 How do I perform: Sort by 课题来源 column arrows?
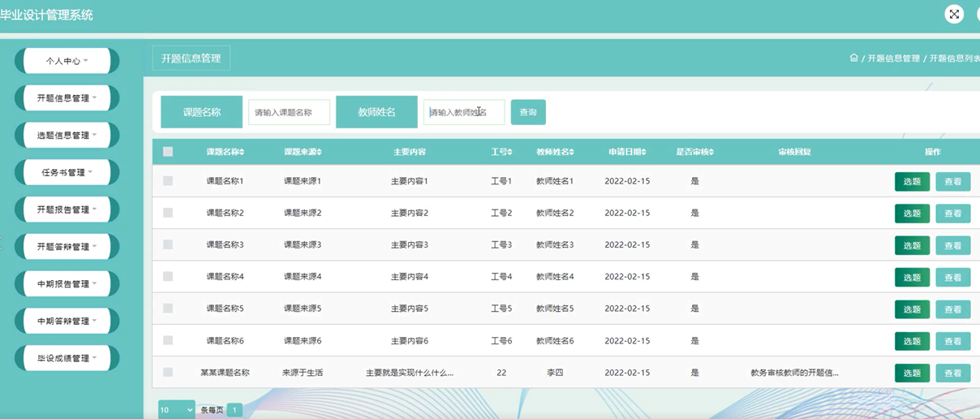tap(320, 152)
